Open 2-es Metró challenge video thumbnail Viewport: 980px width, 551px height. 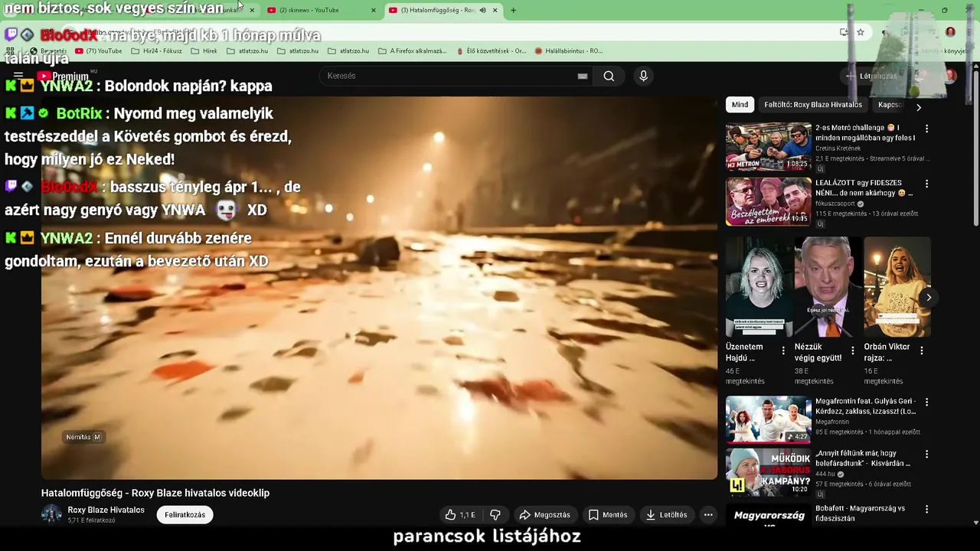coord(768,147)
